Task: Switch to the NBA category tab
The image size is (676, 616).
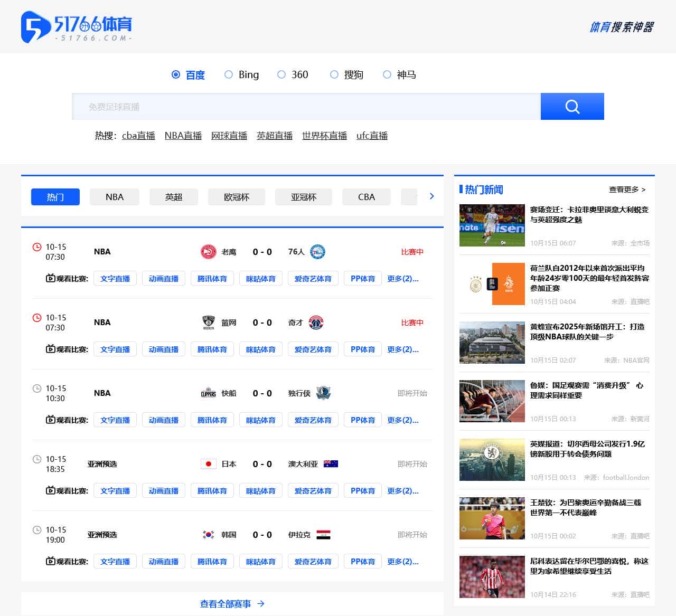Action: pos(115,197)
